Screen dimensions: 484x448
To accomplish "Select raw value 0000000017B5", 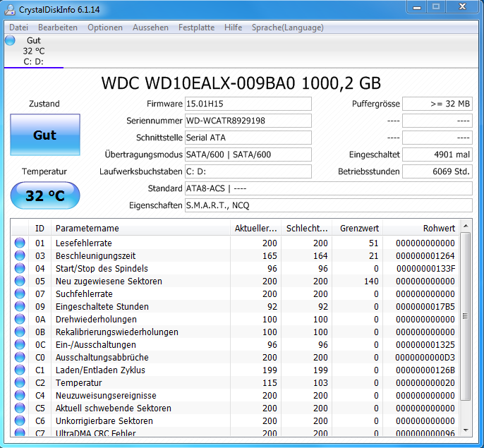I will [x=425, y=306].
